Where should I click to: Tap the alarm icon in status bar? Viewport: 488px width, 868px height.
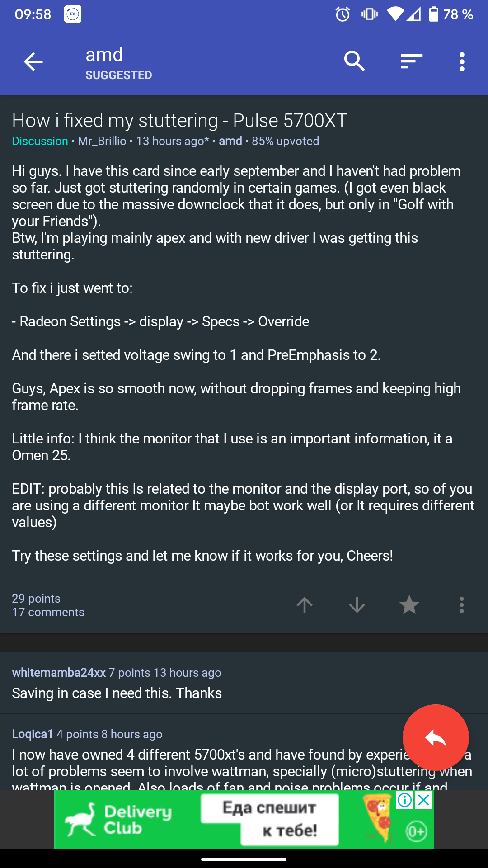[343, 14]
